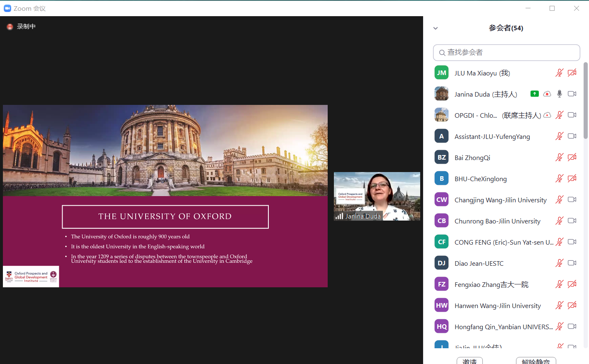Click the active microphone icon for Janina Duda
Screen dimensions: 589x364
coord(560,94)
